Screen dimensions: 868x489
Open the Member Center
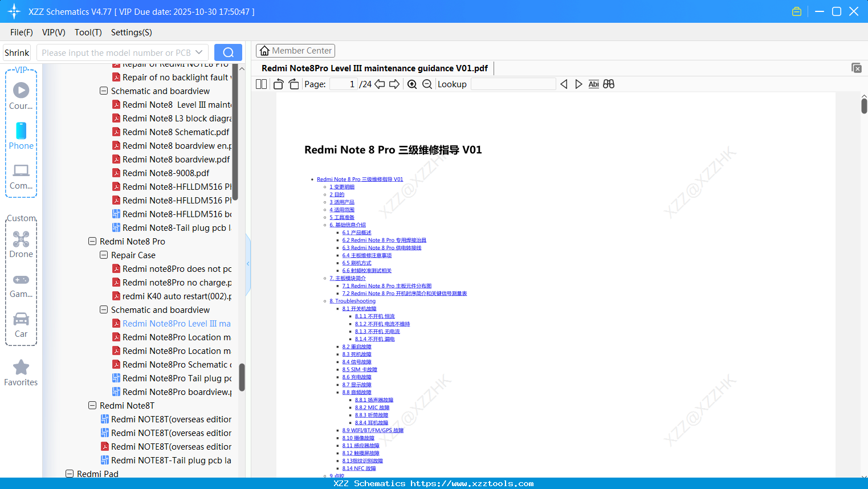pos(295,51)
